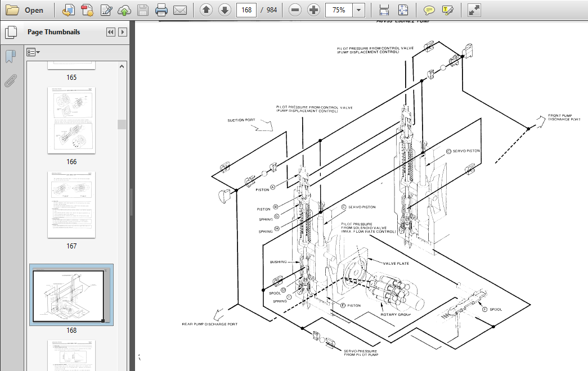This screenshot has height=371, width=588.
Task: Click the Read mode expand icon
Action: [474, 10]
